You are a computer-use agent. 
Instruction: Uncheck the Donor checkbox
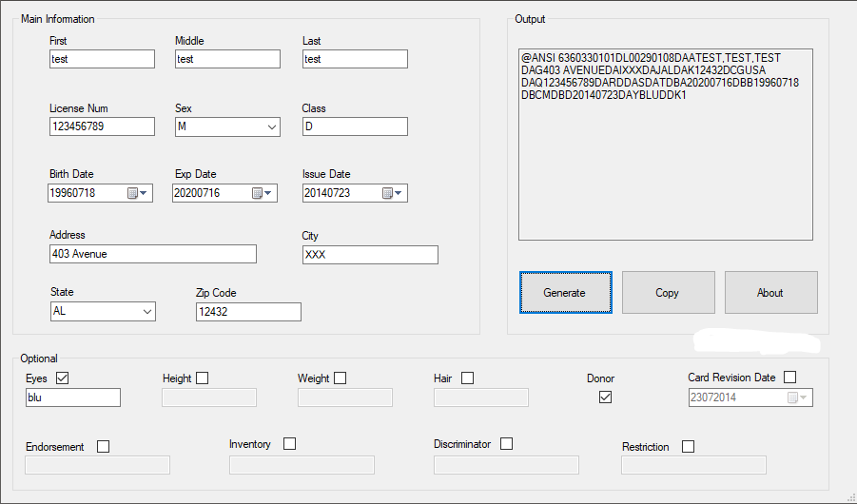(605, 397)
